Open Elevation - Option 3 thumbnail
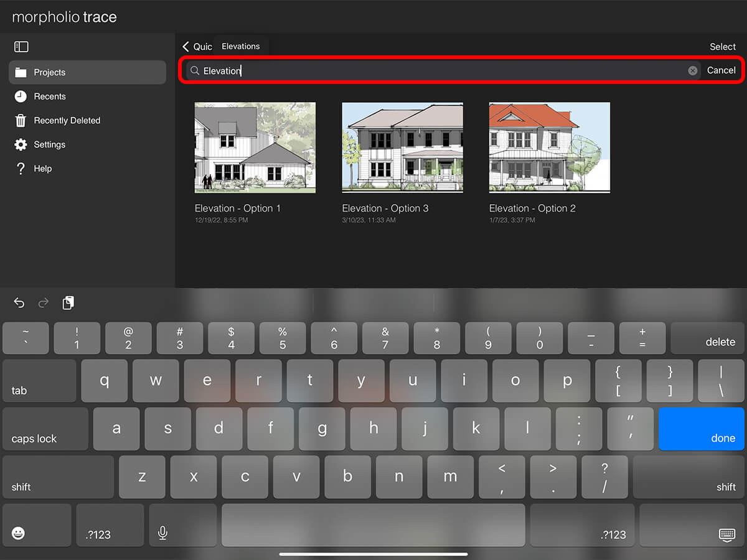The image size is (747, 560). [x=402, y=148]
